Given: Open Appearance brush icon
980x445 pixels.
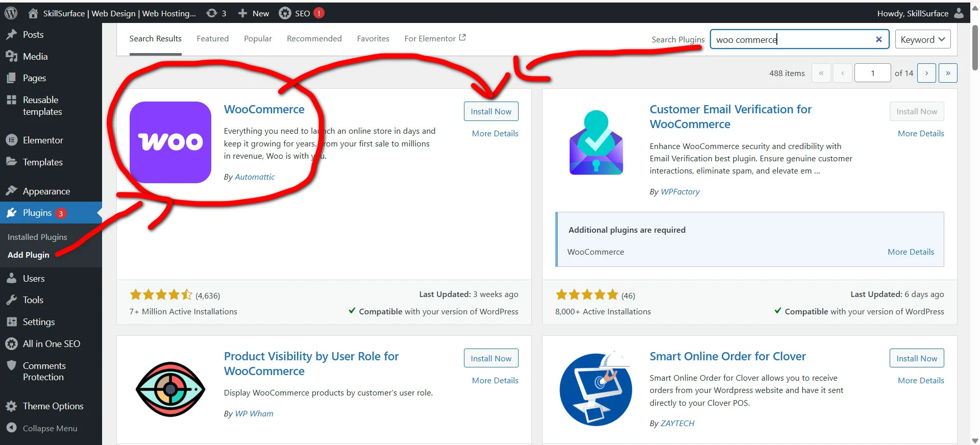Looking at the screenshot, I should (x=11, y=191).
